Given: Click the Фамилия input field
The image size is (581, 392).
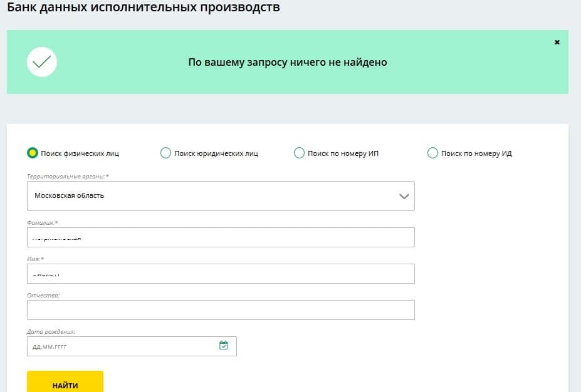Looking at the screenshot, I should (221, 237).
